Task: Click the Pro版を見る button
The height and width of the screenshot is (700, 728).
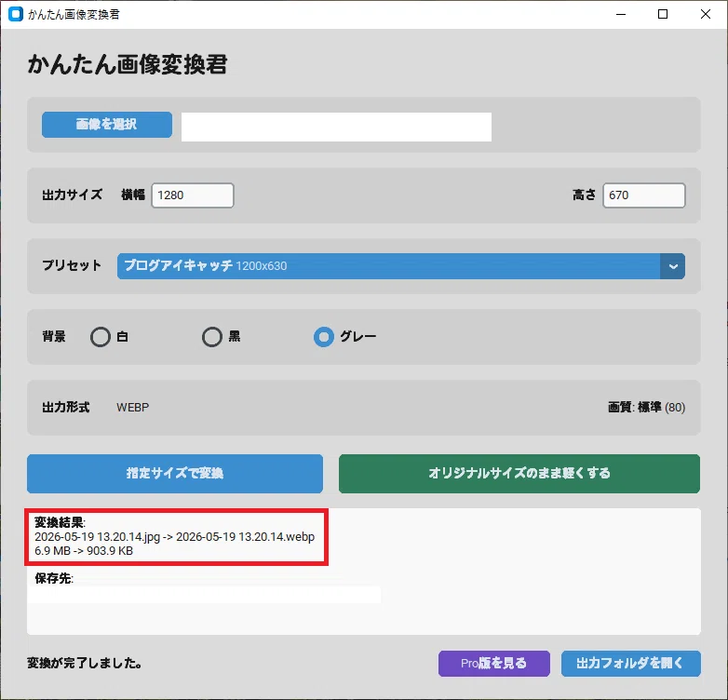Action: [x=494, y=664]
